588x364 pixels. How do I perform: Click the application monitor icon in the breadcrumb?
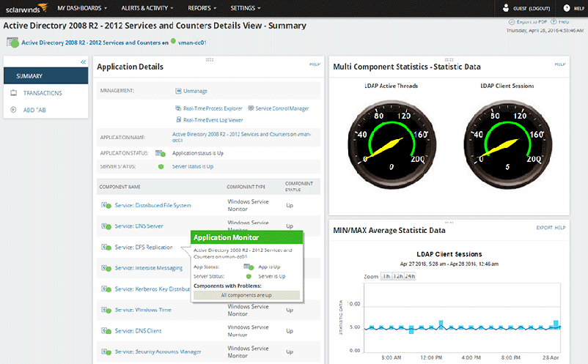click(12, 42)
